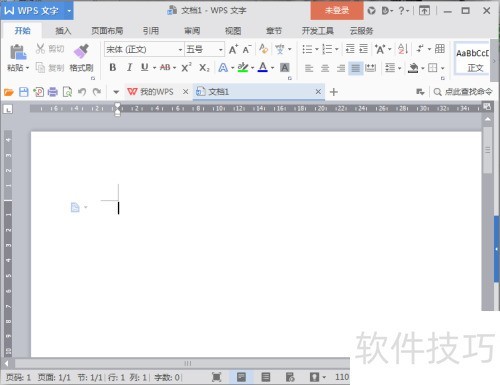Add a new document tab with plus button
500x385 pixels.
pyautogui.click(x=334, y=92)
